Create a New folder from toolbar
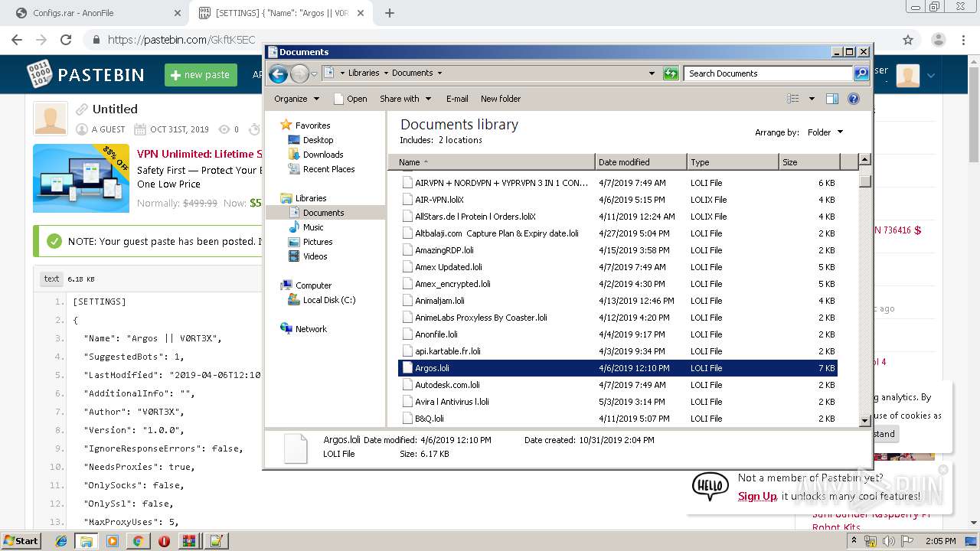 (501, 99)
